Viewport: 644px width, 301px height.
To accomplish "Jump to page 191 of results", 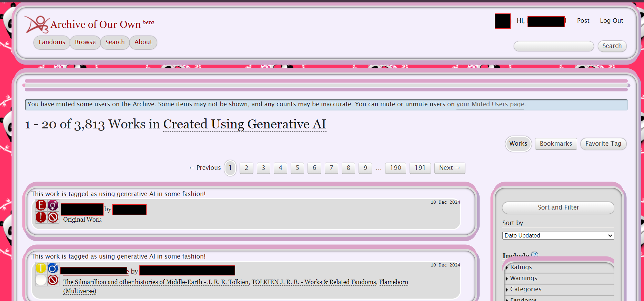I will [420, 168].
